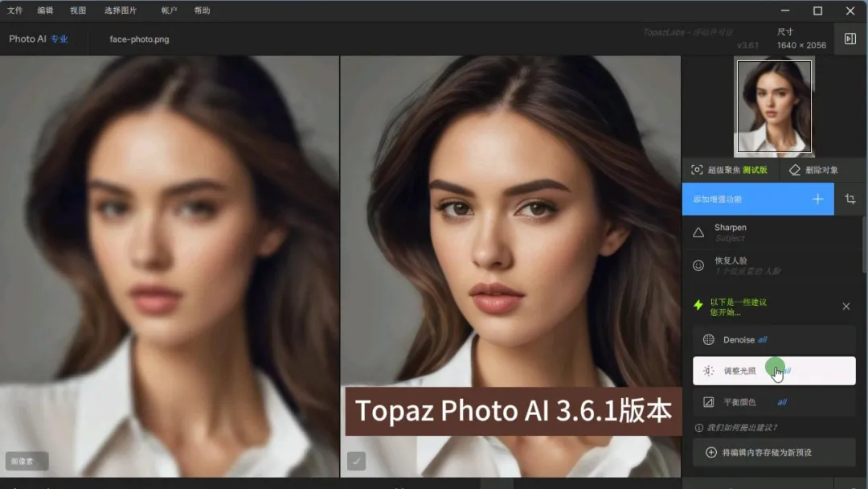Click the 1640 × 2056 dimensions value

tap(801, 45)
